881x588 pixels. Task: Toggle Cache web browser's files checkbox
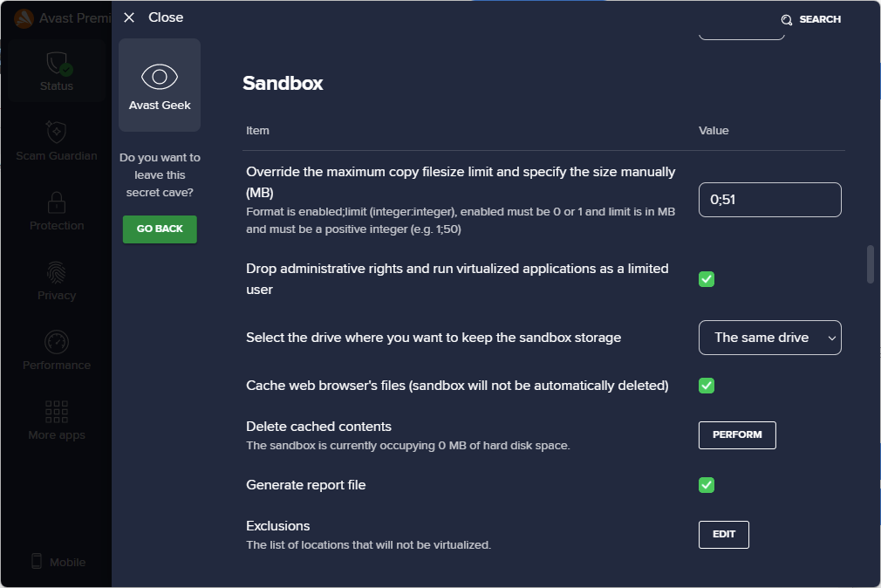(707, 386)
